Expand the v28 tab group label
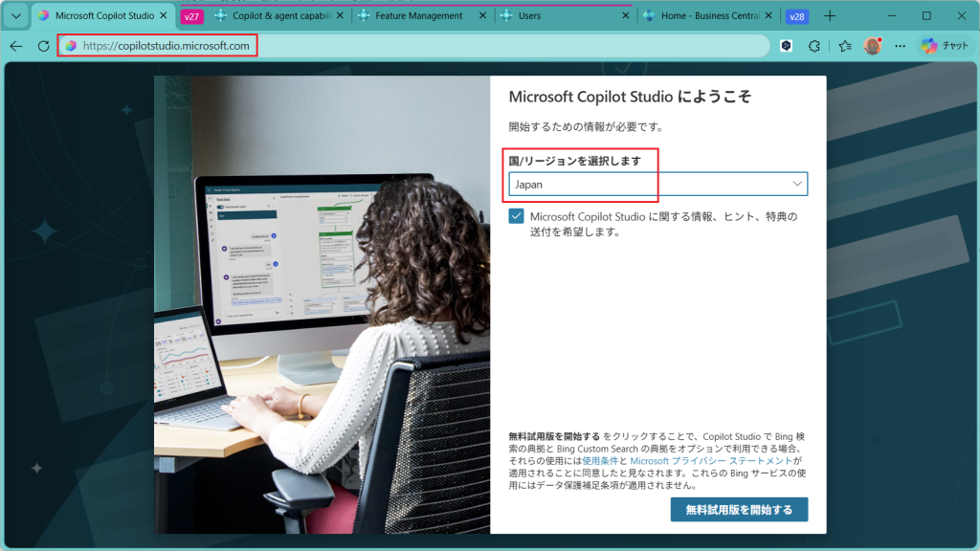 796,16
